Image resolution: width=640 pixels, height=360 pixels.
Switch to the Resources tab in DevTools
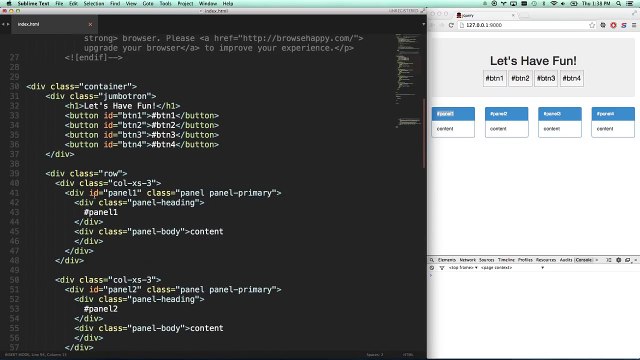tap(546, 260)
